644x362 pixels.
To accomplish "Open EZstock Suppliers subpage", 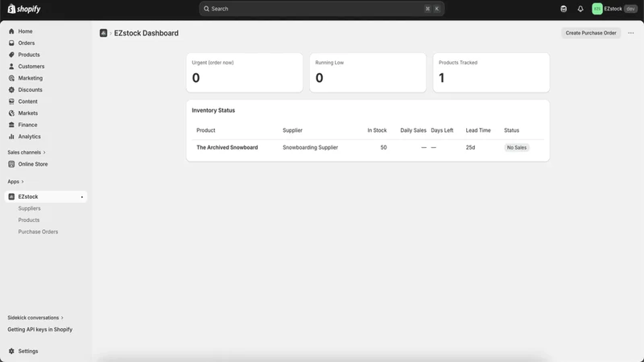I will (x=29, y=208).
